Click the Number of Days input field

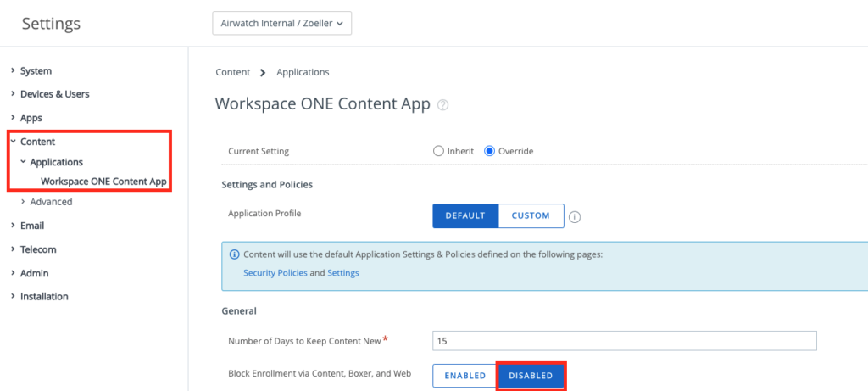click(623, 341)
